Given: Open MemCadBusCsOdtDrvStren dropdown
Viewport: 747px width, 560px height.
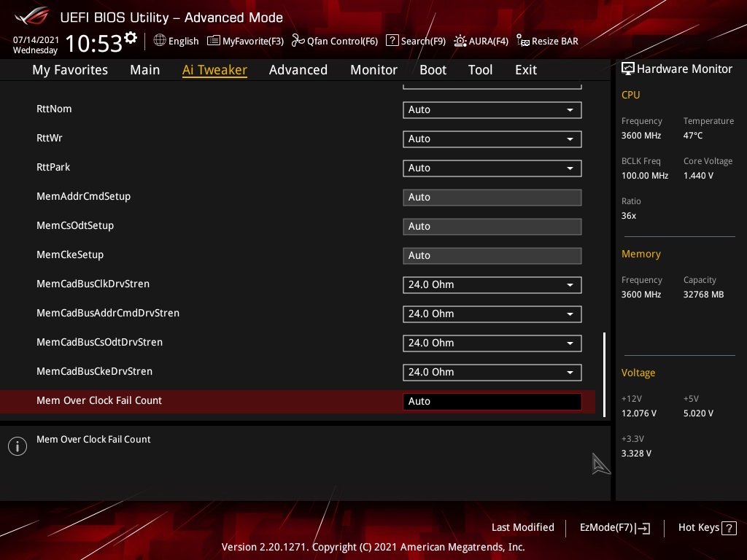Looking at the screenshot, I should point(492,343).
